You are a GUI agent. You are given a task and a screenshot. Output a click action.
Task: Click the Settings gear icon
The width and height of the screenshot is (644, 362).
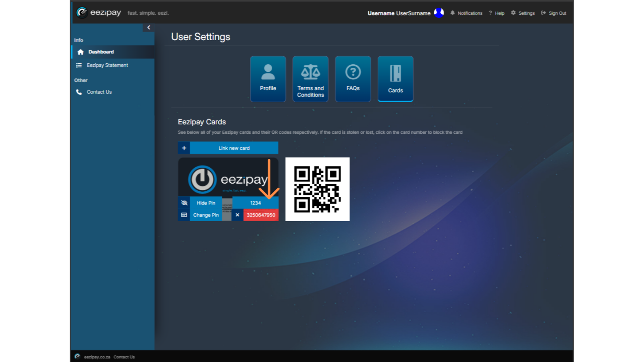coord(513,13)
